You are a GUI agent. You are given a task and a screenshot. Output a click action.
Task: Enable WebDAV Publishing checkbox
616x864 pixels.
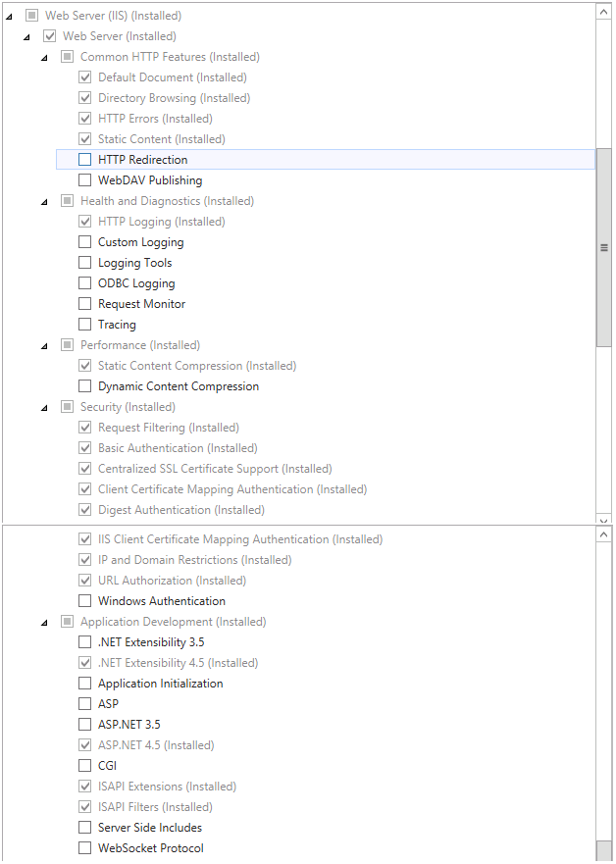(85, 180)
